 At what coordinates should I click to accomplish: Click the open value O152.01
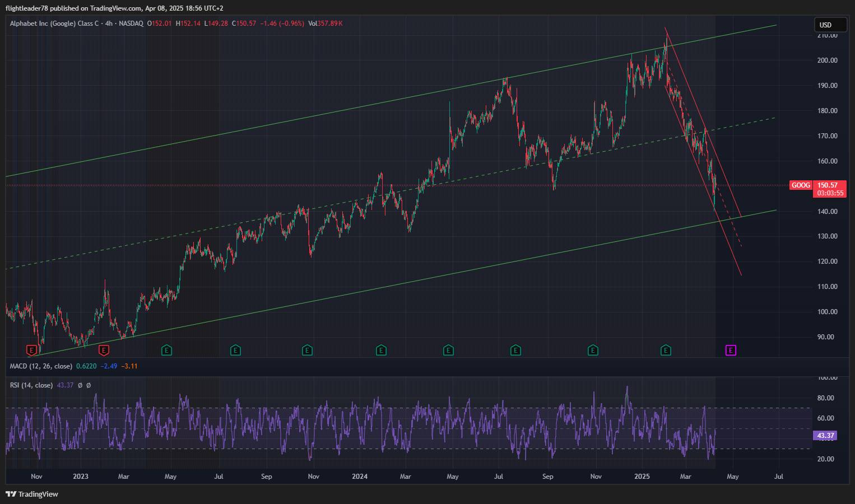click(160, 24)
